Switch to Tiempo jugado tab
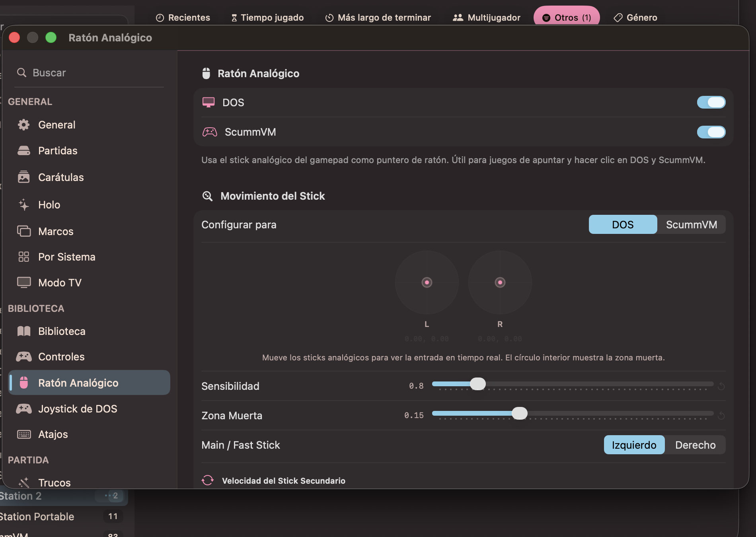756x537 pixels. (x=267, y=18)
